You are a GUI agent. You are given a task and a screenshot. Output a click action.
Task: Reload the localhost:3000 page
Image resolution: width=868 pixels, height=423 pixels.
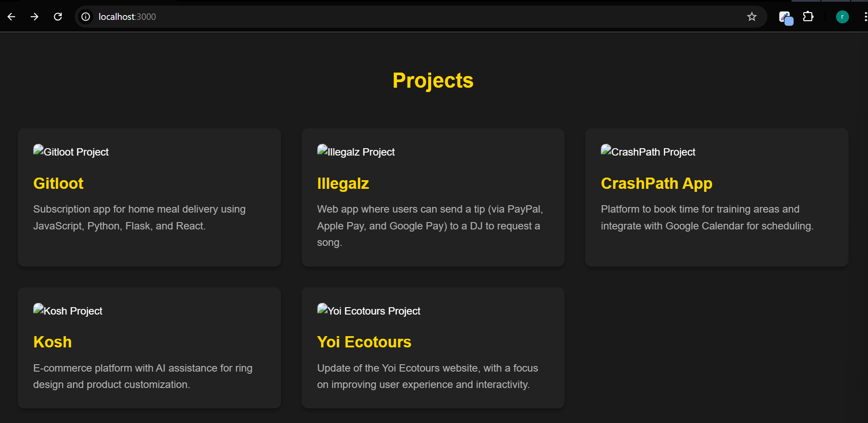pos(58,16)
